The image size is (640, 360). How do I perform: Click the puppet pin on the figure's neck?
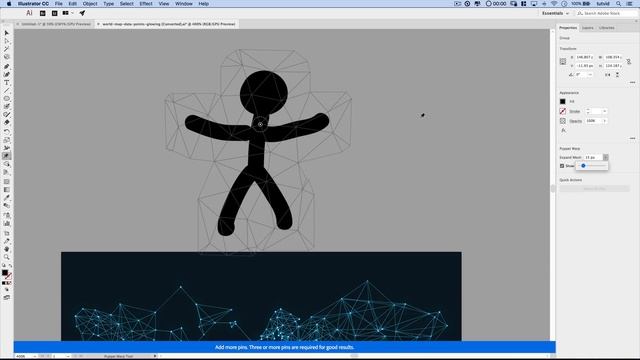pos(260,124)
